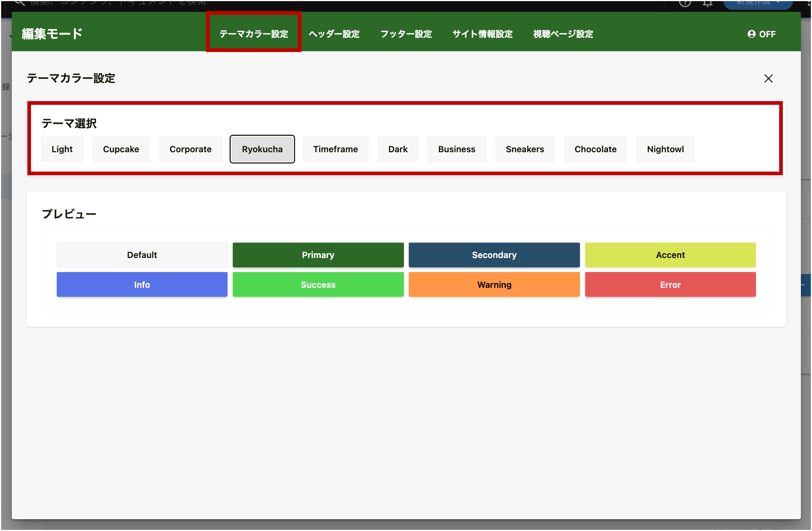This screenshot has width=812, height=531.
Task: Switch to the ヘッダー設定 tab
Action: tap(334, 34)
